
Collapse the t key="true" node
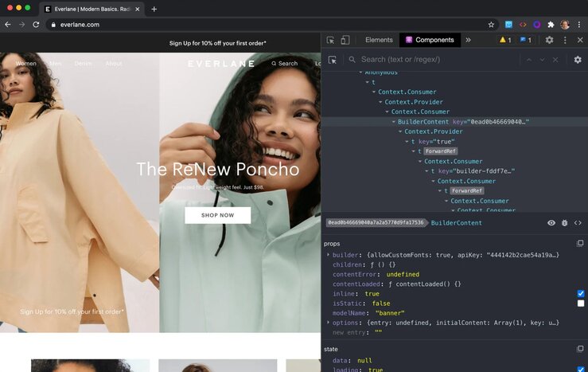[407, 142]
